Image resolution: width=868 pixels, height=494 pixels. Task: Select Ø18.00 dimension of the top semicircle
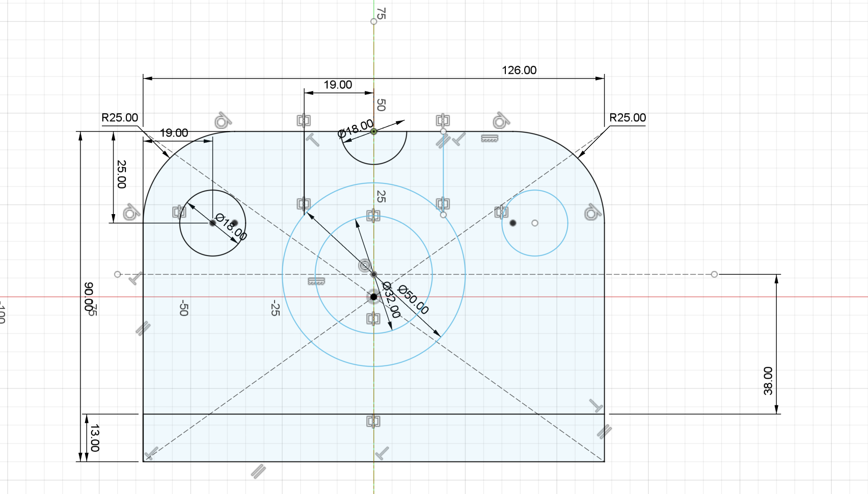(356, 129)
